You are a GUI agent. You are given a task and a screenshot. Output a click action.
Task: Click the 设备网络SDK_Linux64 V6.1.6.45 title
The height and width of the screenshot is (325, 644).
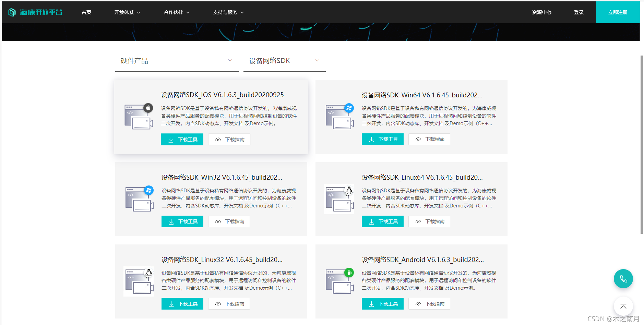[x=422, y=177]
